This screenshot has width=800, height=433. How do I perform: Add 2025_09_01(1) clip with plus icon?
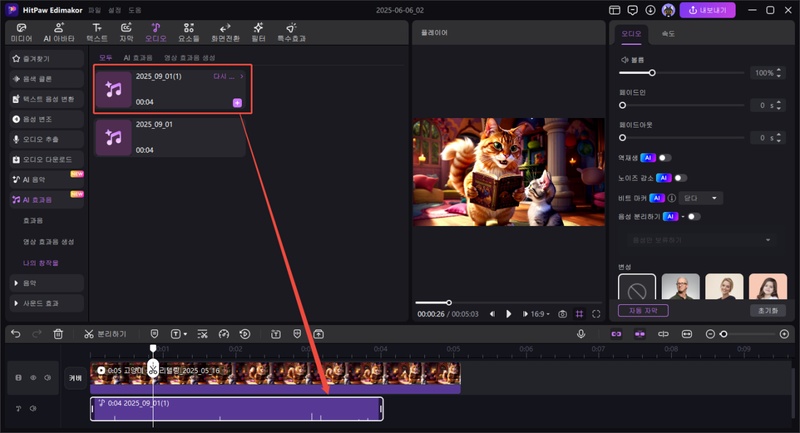point(237,103)
